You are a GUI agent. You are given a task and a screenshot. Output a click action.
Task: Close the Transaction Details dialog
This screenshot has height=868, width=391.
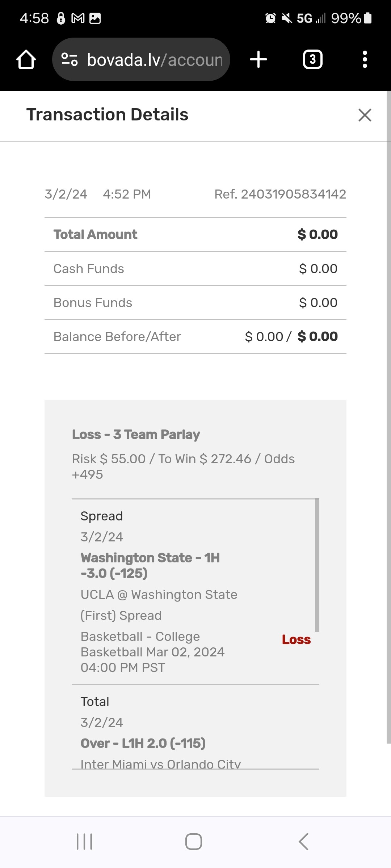(x=365, y=115)
